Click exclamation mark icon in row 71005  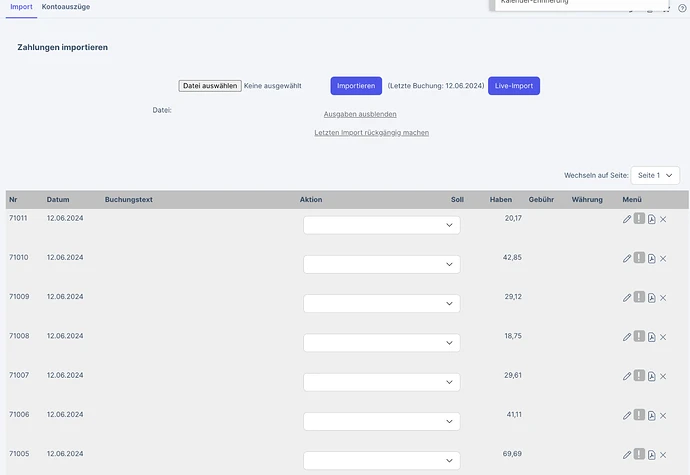pos(639,454)
